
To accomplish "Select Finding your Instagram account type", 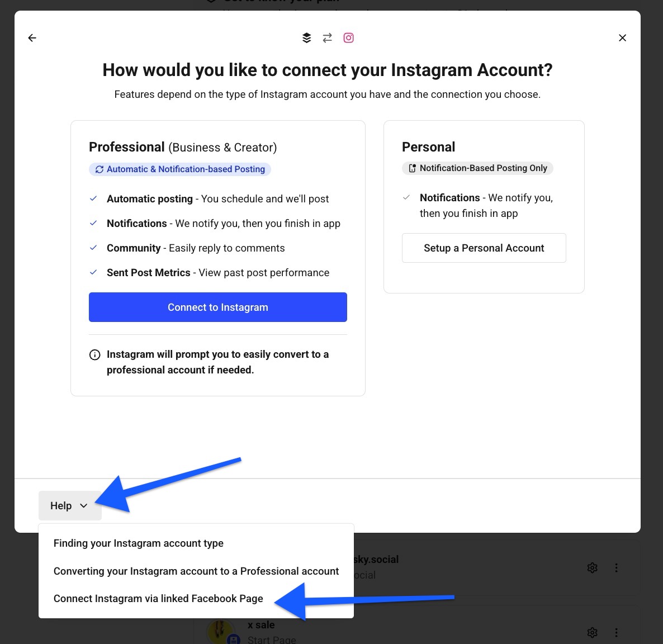I will coord(138,543).
